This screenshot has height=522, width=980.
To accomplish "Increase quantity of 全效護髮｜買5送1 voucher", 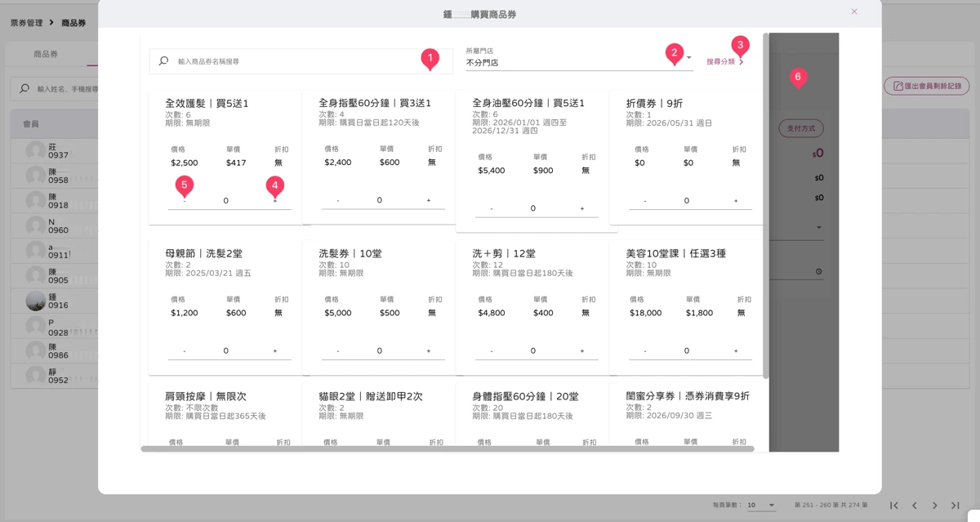I will [x=275, y=201].
